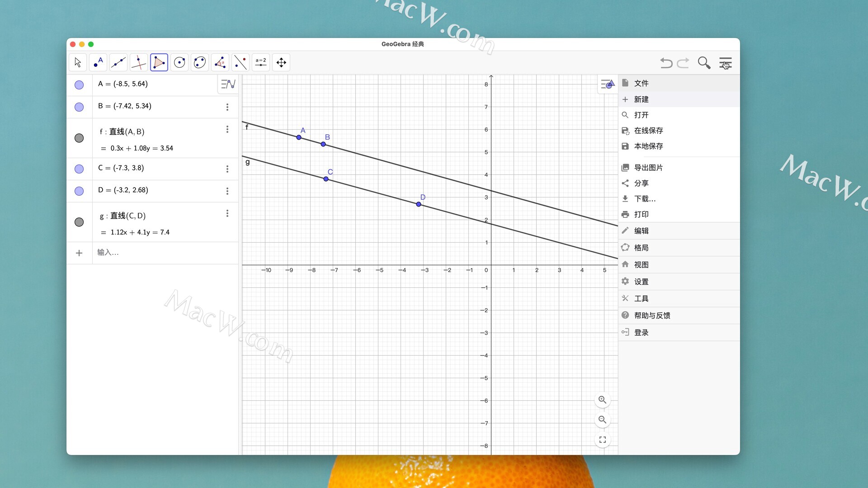Image resolution: width=868 pixels, height=488 pixels.
Task: Expand the 编辑 menu section
Action: click(679, 231)
